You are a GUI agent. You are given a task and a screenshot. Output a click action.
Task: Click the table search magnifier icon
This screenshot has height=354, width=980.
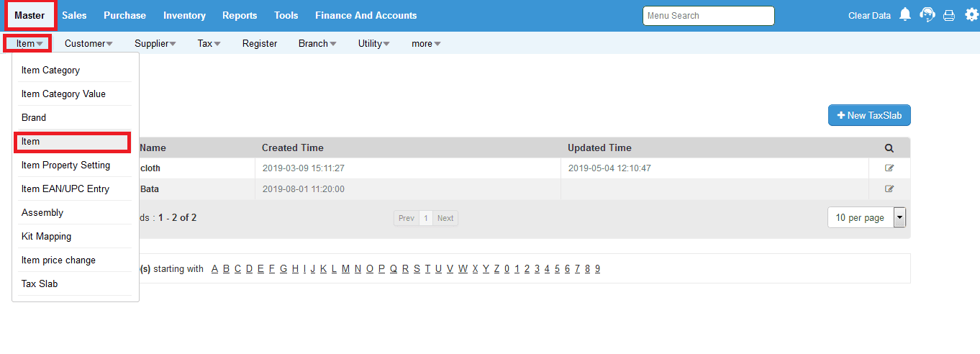click(889, 148)
